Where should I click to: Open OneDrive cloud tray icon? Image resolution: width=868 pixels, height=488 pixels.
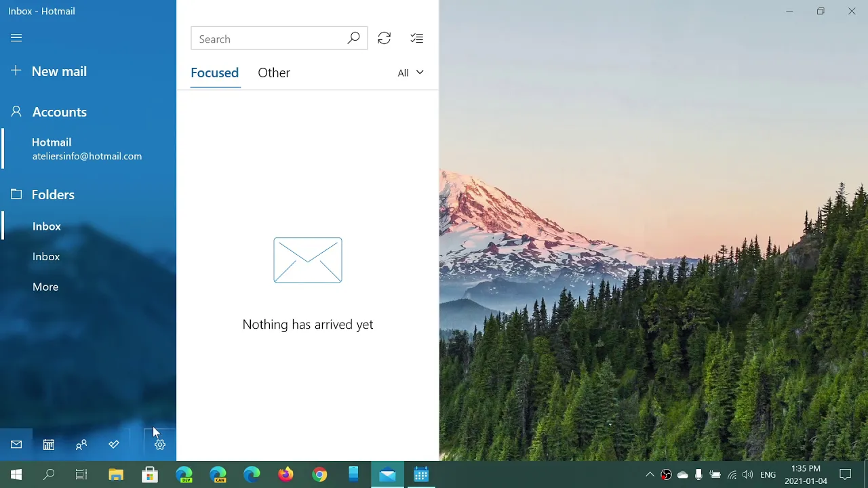tap(683, 475)
